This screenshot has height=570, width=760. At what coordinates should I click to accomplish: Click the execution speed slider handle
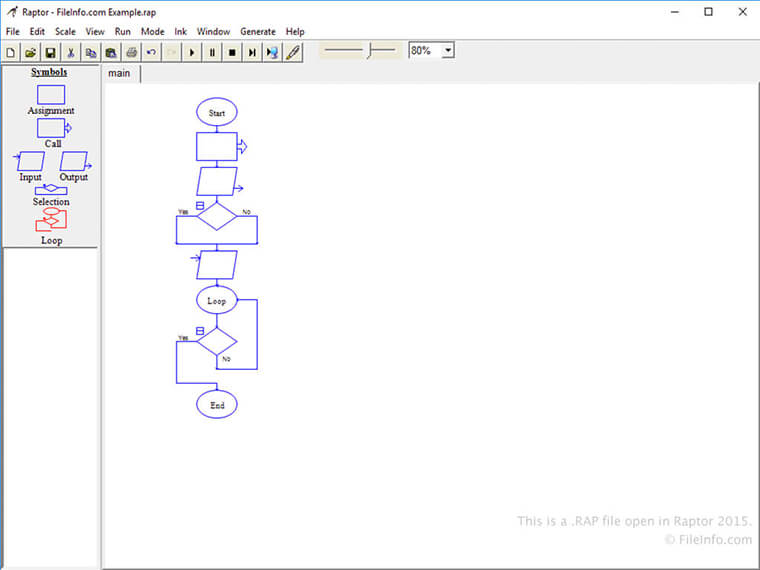coord(368,51)
